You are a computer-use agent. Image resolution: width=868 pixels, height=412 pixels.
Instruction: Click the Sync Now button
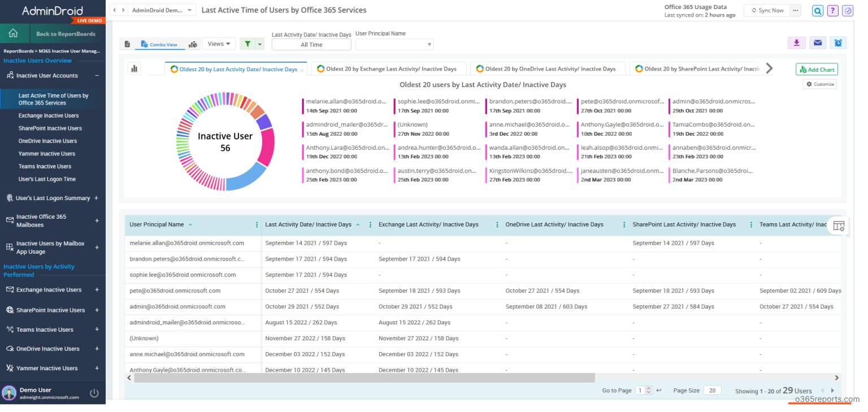tap(766, 10)
